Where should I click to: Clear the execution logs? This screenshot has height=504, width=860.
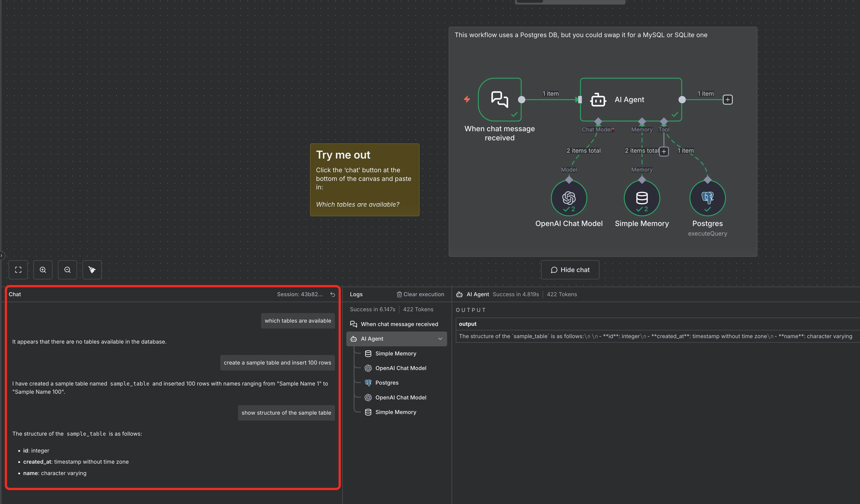click(x=421, y=294)
